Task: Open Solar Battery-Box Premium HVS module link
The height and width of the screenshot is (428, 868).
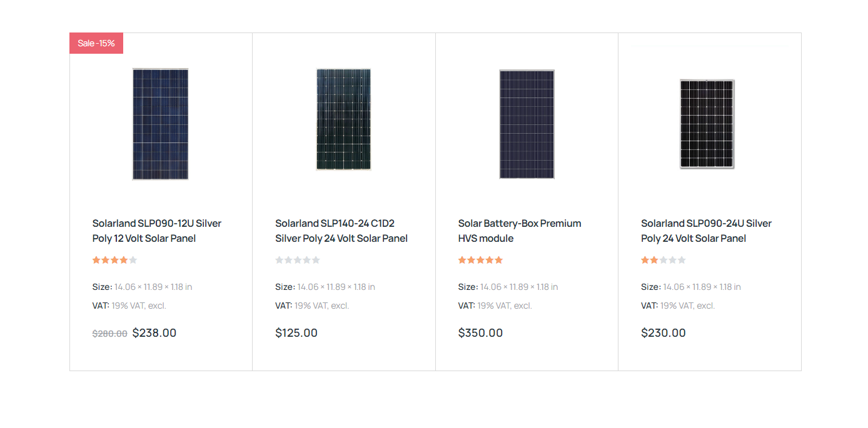Action: [x=520, y=231]
